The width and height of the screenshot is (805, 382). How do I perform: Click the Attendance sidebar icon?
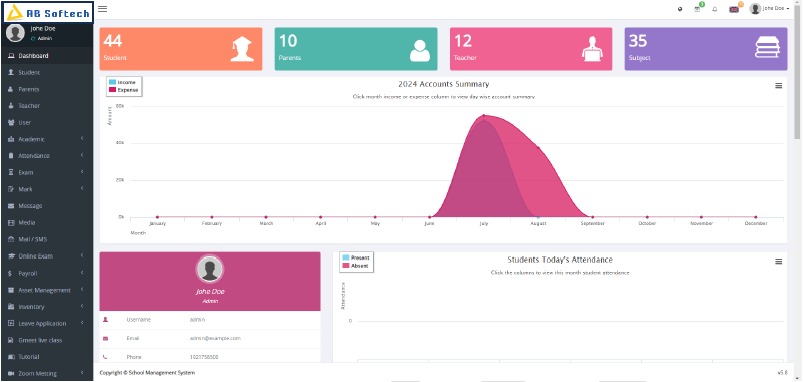[x=11, y=156]
